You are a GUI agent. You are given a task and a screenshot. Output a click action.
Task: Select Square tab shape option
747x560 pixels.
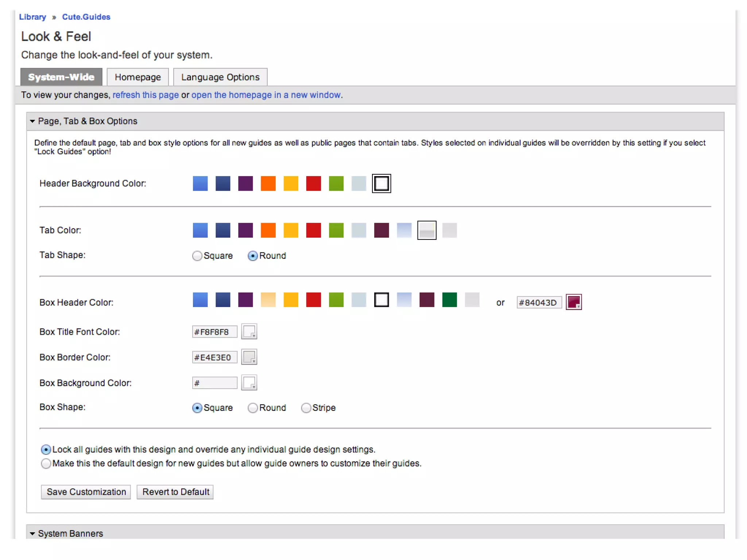click(197, 256)
